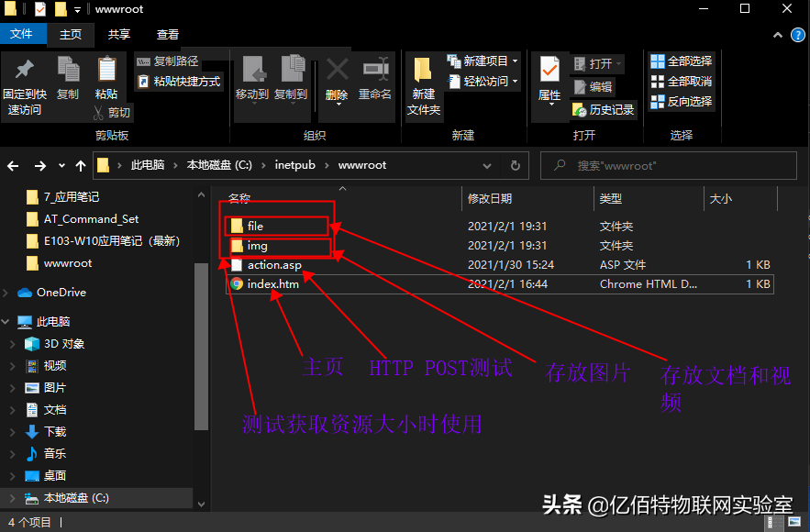Screen dimensions: 810x532
Task: Click the Rename (重命名) icon
Action: click(x=375, y=71)
